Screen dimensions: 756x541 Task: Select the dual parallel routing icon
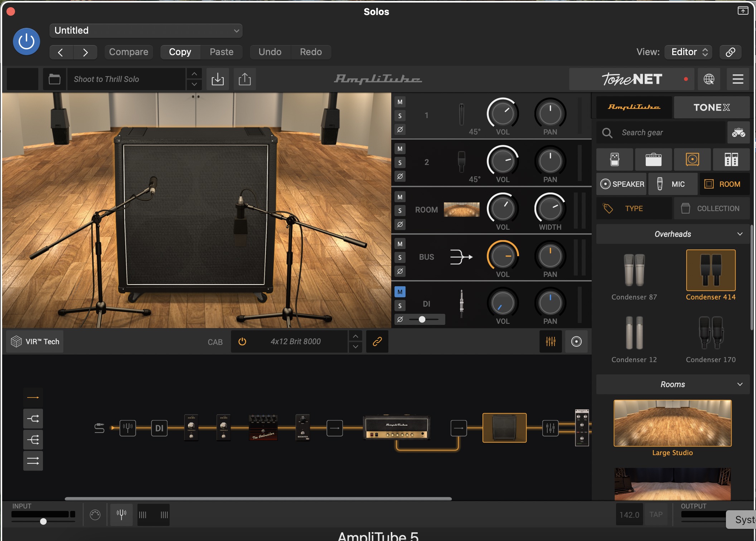point(33,461)
